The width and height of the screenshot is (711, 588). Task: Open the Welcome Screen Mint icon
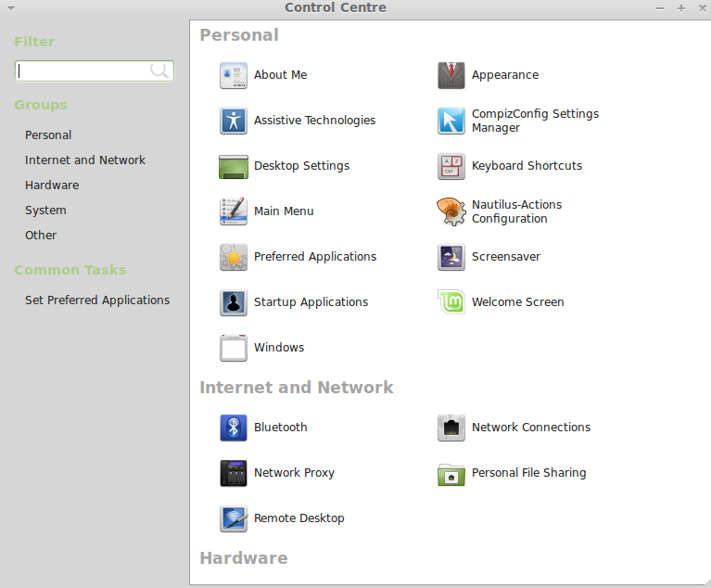(x=451, y=302)
